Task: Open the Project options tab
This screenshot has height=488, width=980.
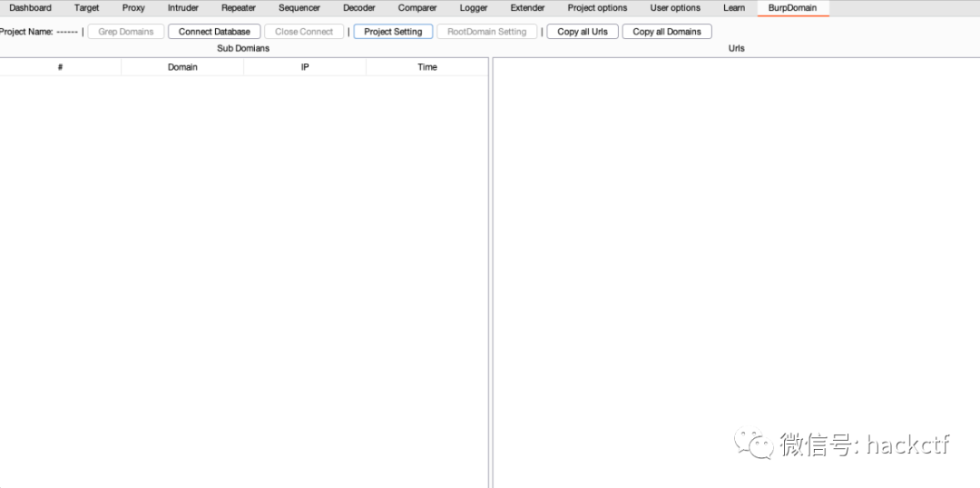Action: click(597, 8)
